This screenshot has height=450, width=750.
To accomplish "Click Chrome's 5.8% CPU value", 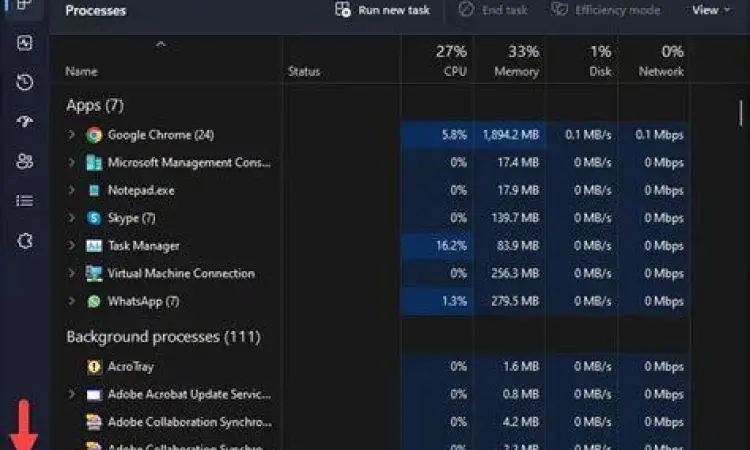I will pos(454,135).
